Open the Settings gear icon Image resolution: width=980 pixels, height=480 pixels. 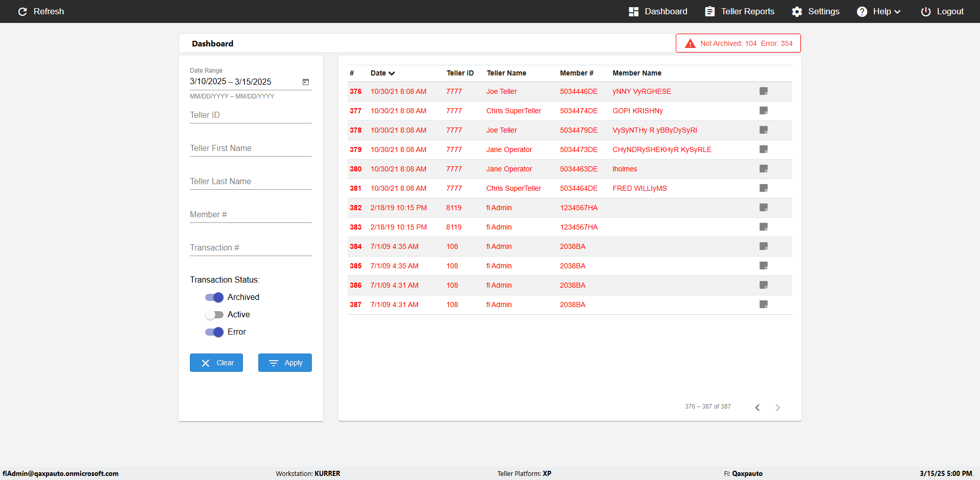point(797,12)
